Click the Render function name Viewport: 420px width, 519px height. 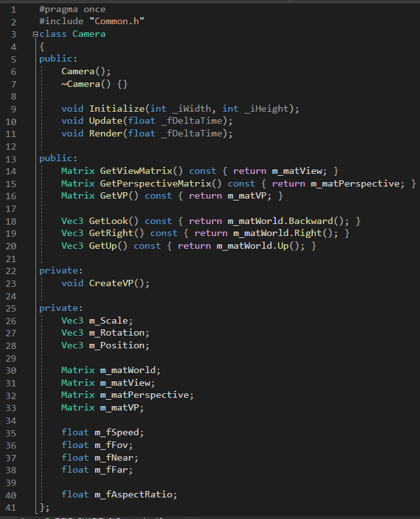[x=105, y=134]
